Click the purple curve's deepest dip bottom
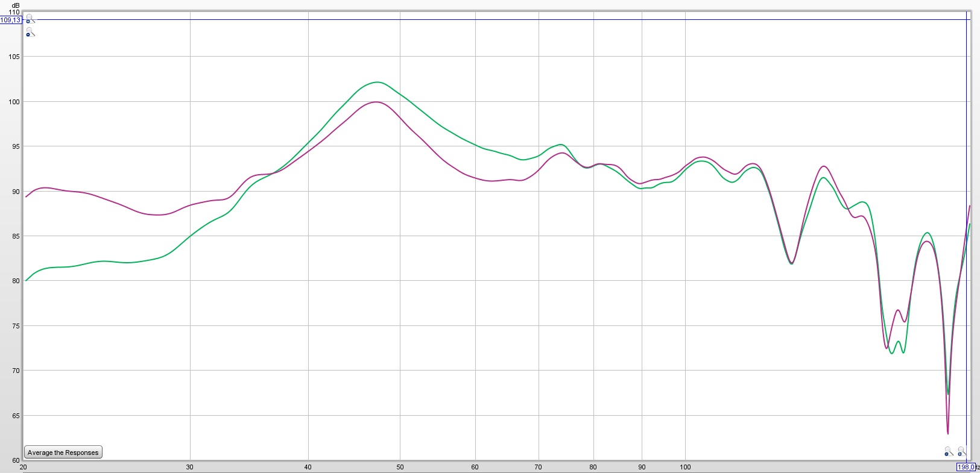The height and width of the screenshot is (473, 980). (x=947, y=433)
